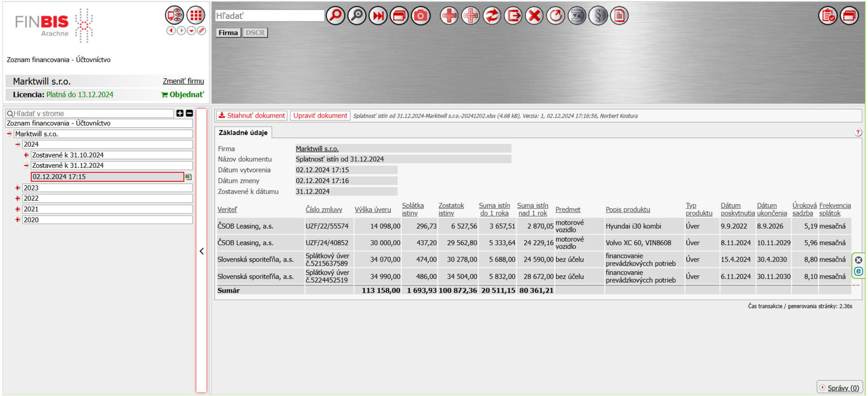
Task: Collapse the left tree panel with the chevron
Action: click(202, 251)
